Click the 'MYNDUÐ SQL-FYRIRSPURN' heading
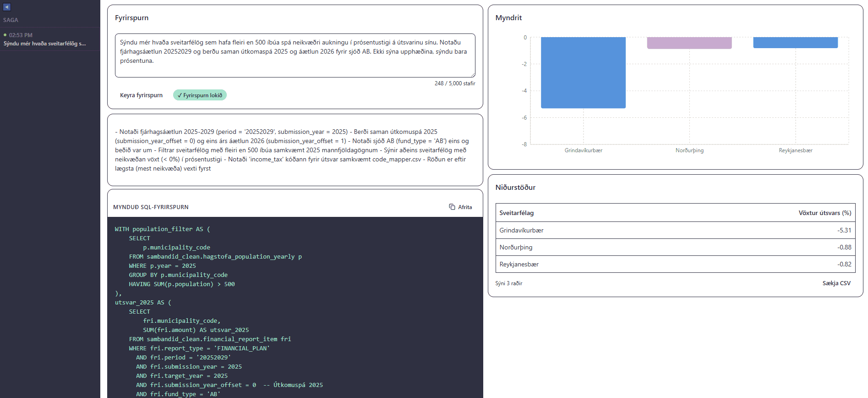The image size is (868, 398). pyautogui.click(x=151, y=207)
